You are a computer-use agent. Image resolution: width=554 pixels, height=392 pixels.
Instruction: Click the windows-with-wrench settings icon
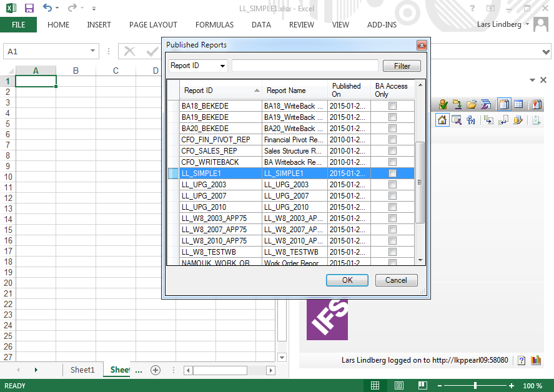click(486, 104)
